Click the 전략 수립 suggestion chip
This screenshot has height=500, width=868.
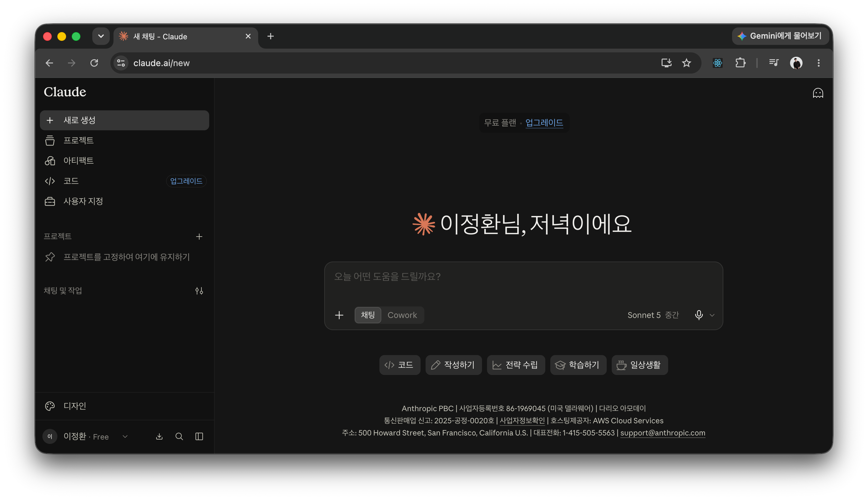pyautogui.click(x=516, y=365)
